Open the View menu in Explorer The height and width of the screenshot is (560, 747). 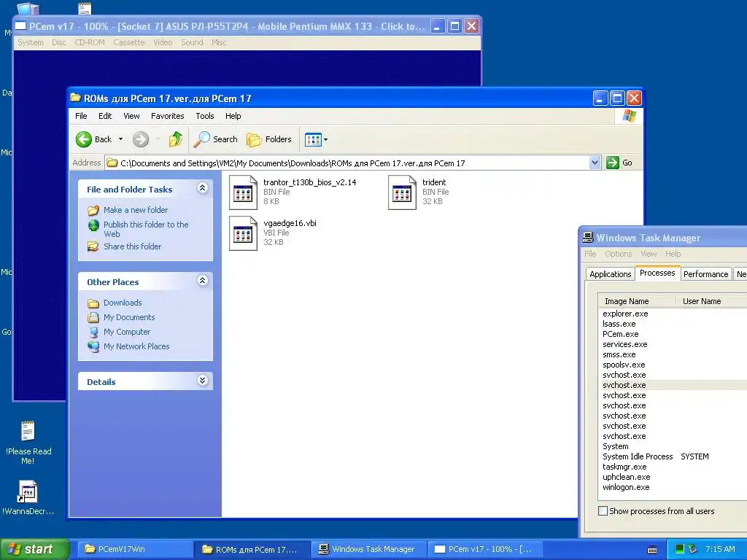[x=131, y=116]
